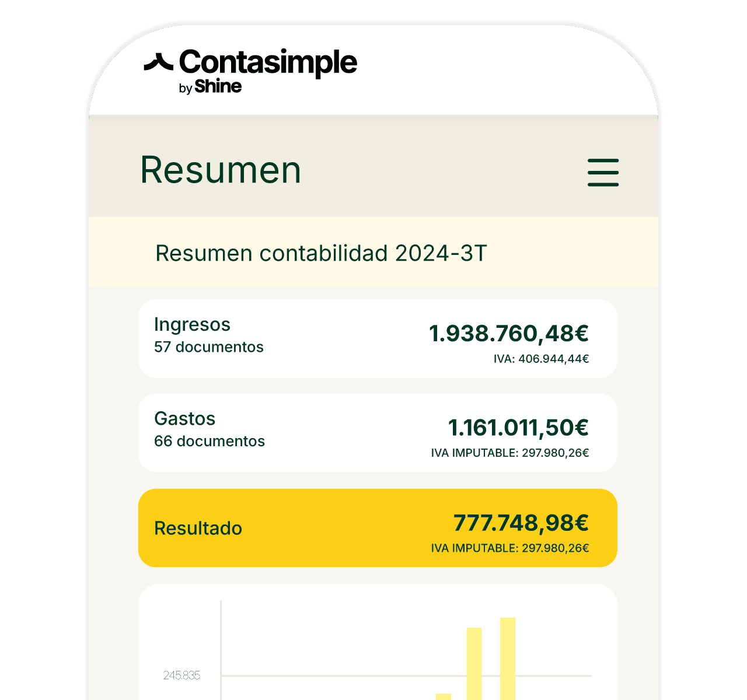
Task: Open the yellow Resultado card
Action: click(378, 528)
